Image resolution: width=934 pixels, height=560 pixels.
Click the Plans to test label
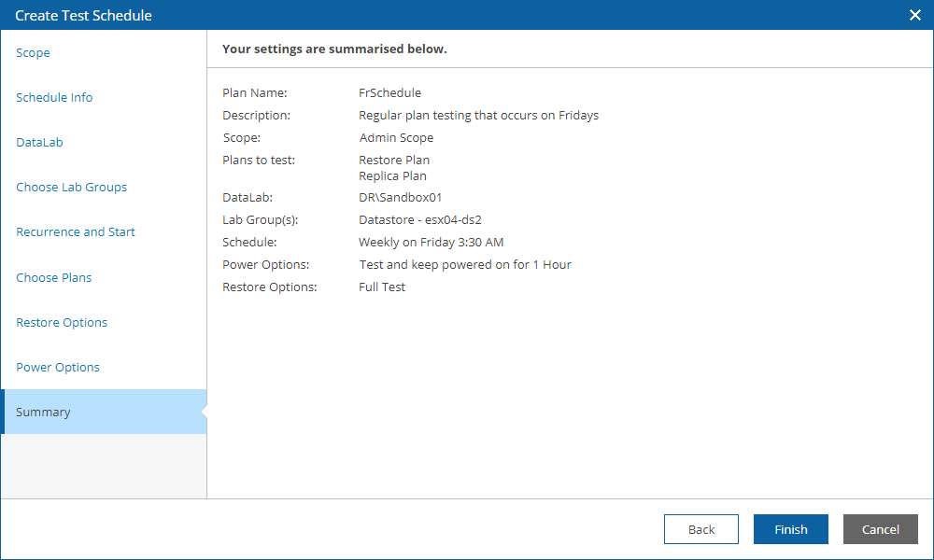click(259, 161)
